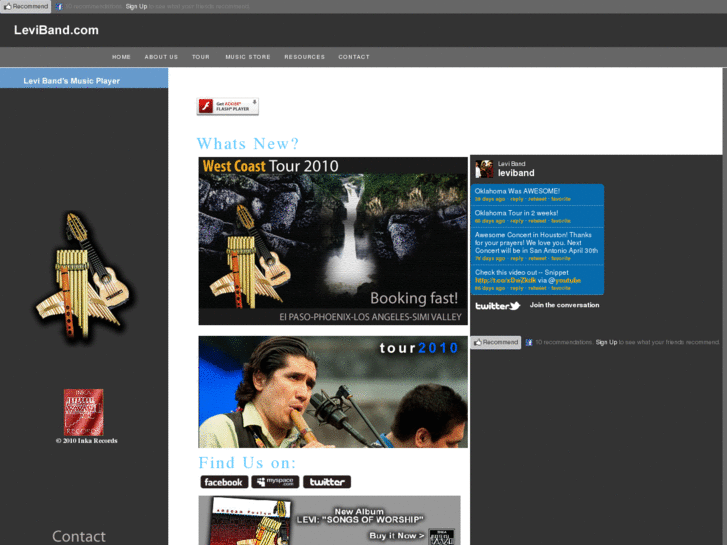Click the Awesome Concert in Houston tweet text
Screen dimensions: 727x545
pyautogui.click(x=536, y=243)
